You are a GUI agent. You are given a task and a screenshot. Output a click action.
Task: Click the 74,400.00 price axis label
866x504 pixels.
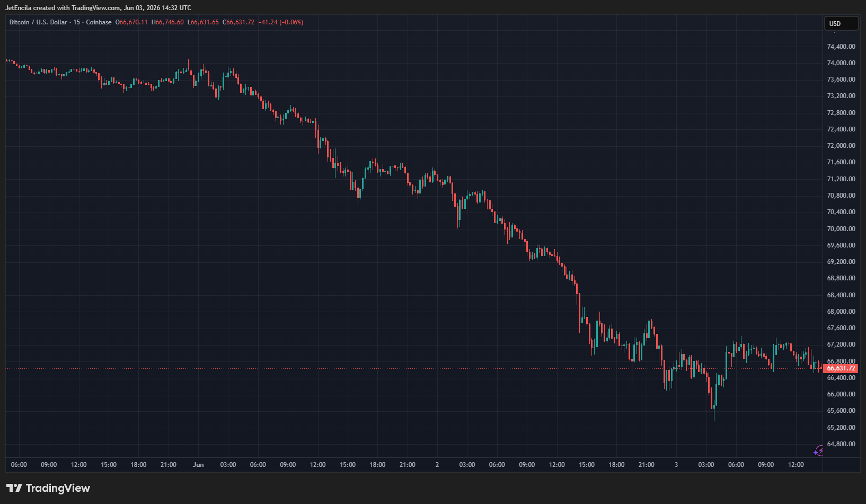(841, 47)
